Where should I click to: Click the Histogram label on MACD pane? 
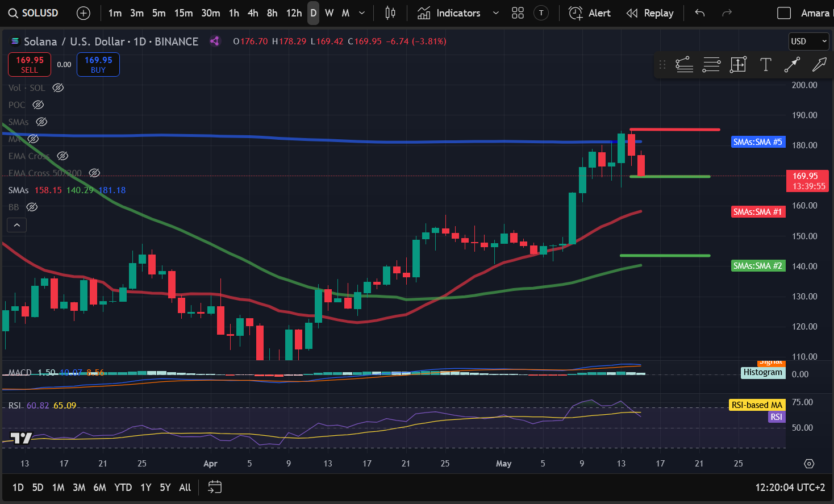(763, 372)
